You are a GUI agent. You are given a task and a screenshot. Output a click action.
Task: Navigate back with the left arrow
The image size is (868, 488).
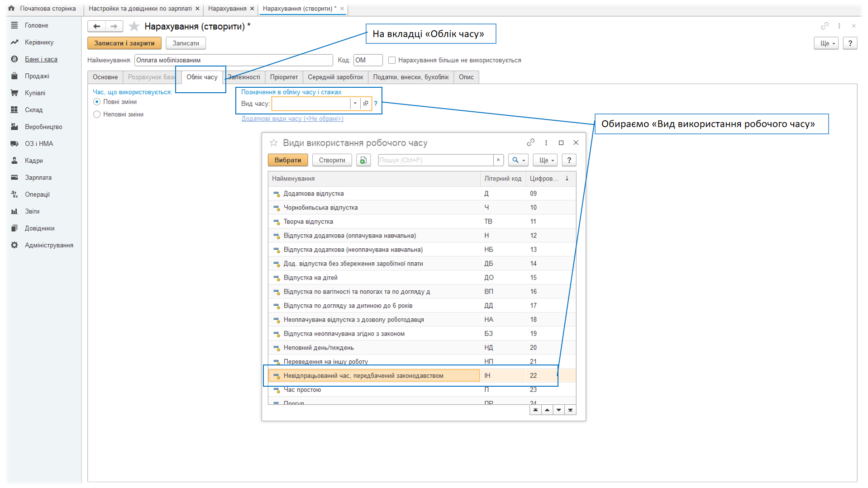[96, 26]
